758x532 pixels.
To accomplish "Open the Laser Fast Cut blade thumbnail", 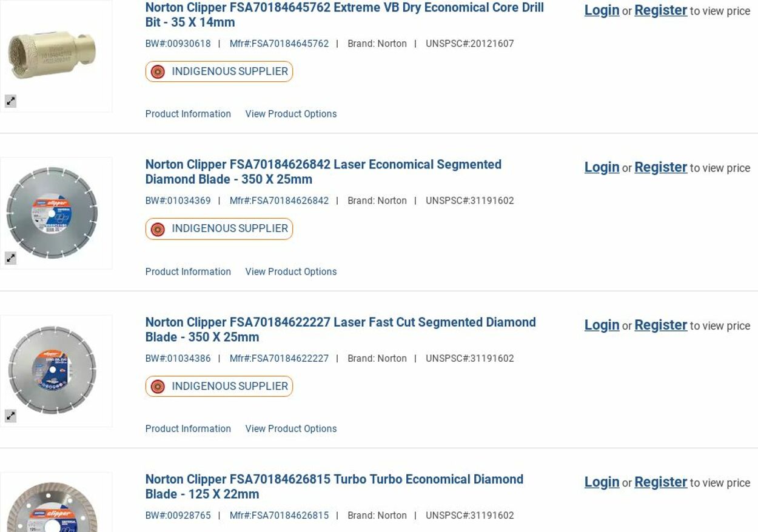I will pos(53,370).
